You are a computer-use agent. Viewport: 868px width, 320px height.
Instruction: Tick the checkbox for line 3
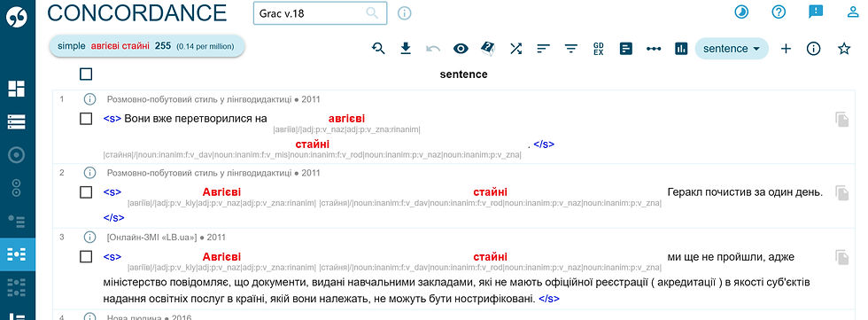pyautogui.click(x=86, y=257)
